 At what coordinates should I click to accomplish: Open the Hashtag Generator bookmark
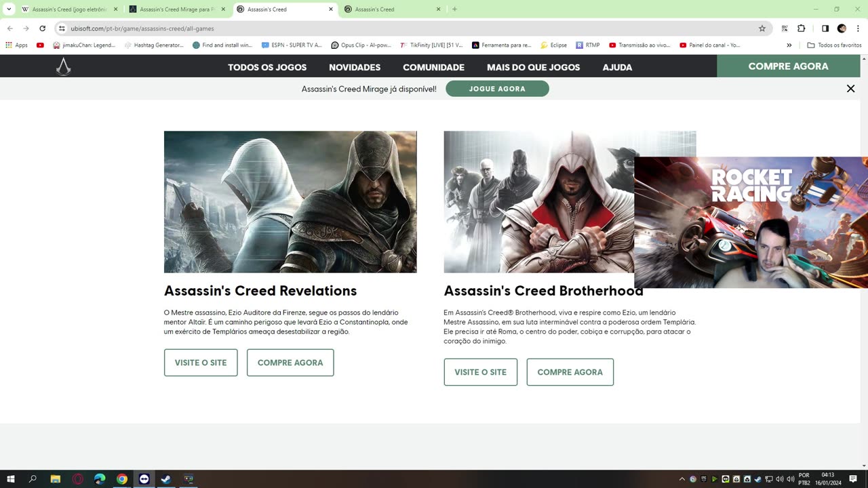(153, 45)
